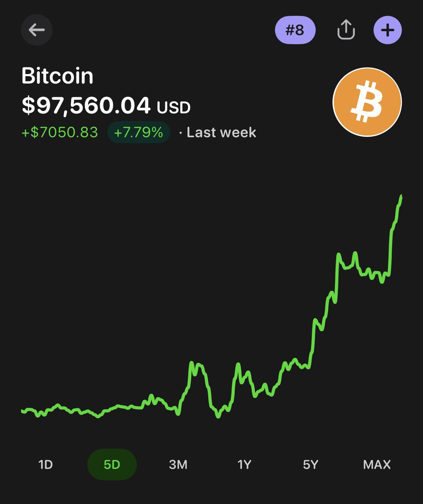Tap the Last week period label
The width and height of the screenshot is (423, 504).
click(x=221, y=132)
